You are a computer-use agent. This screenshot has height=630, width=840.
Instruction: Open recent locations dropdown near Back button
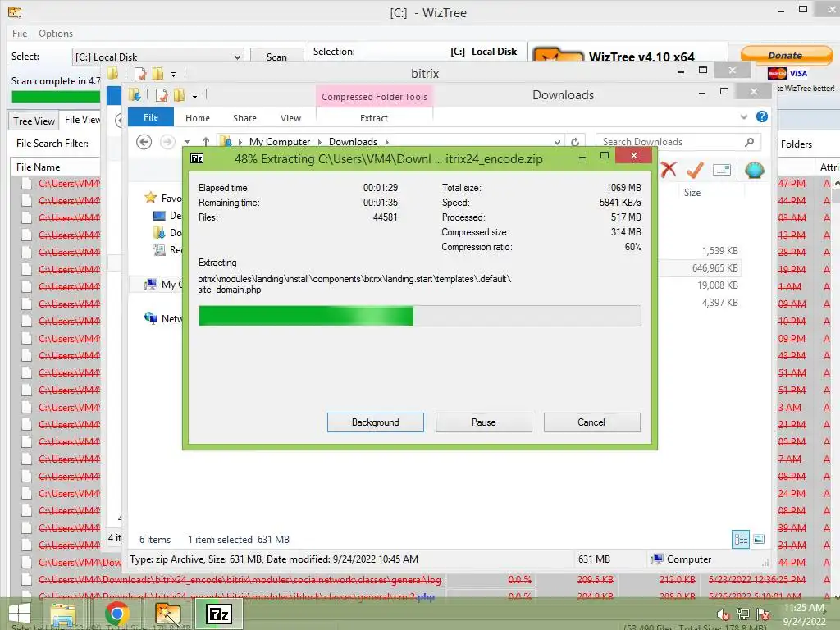pos(187,142)
